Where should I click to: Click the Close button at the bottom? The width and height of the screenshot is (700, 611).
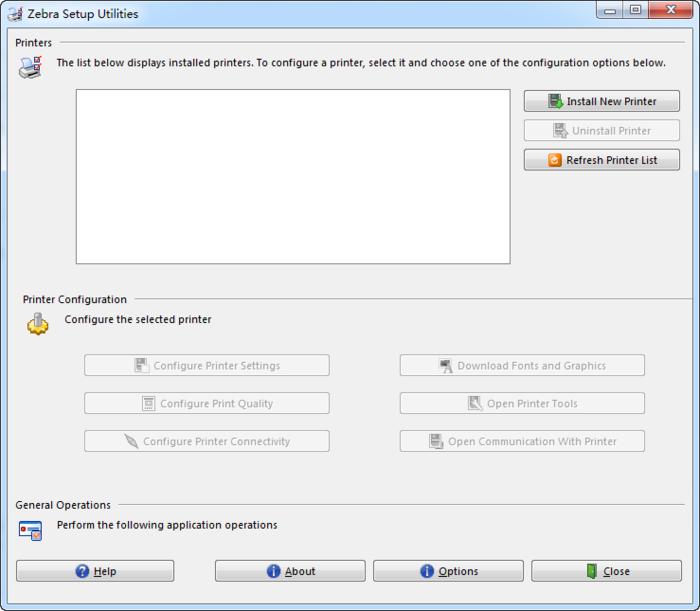click(606, 571)
